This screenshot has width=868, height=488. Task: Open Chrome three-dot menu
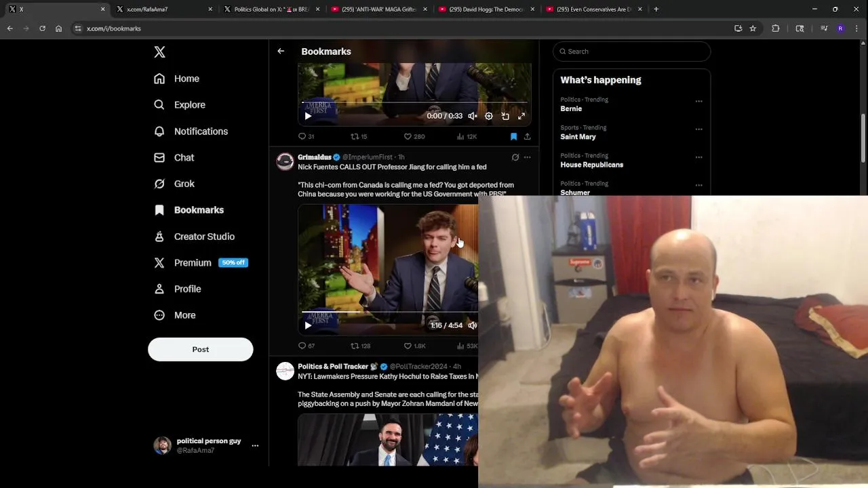(857, 28)
